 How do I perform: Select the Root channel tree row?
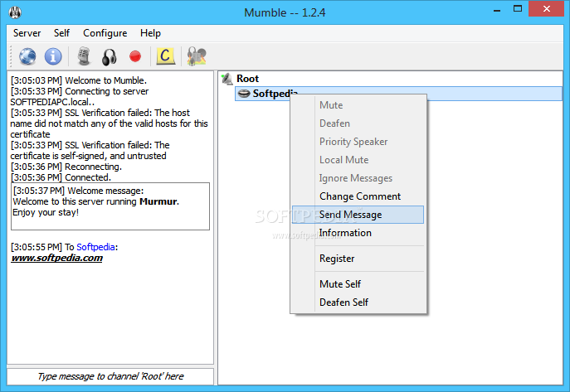coord(391,79)
